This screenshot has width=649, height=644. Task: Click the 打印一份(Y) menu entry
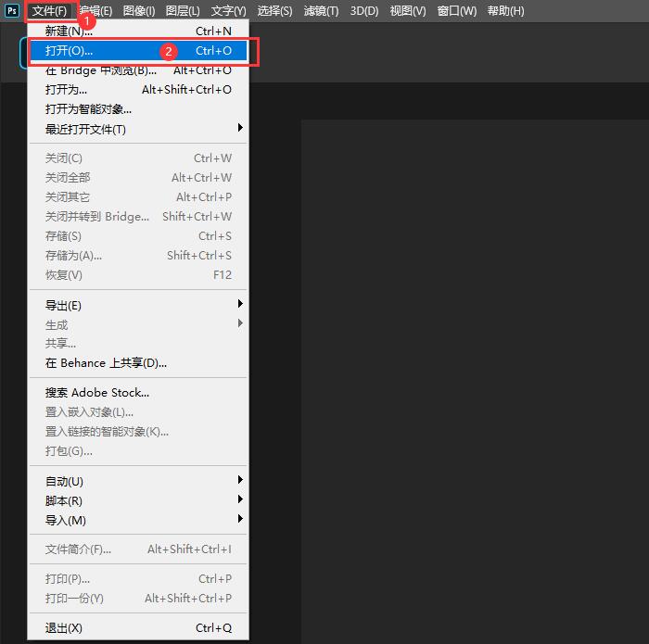138,598
